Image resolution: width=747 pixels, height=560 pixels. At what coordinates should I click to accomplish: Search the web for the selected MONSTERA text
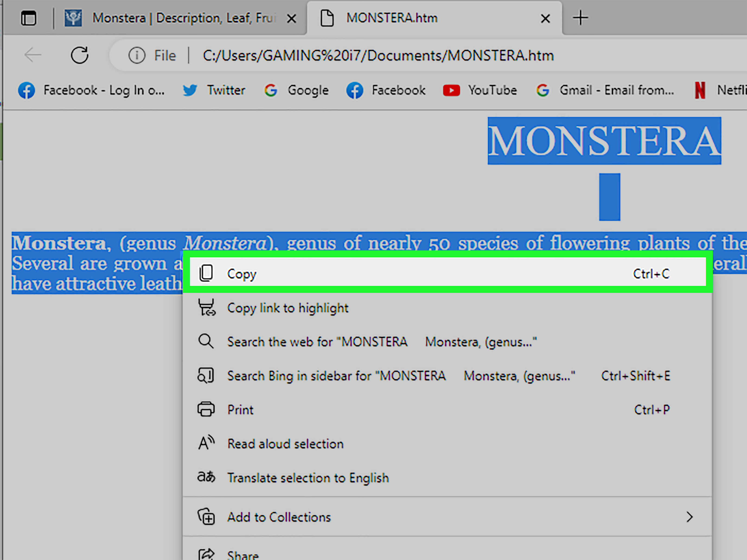(x=317, y=342)
